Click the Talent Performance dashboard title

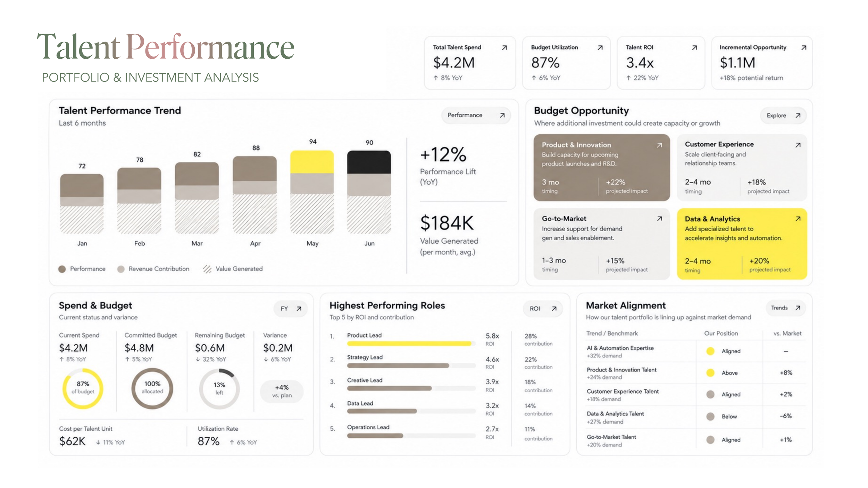click(166, 47)
